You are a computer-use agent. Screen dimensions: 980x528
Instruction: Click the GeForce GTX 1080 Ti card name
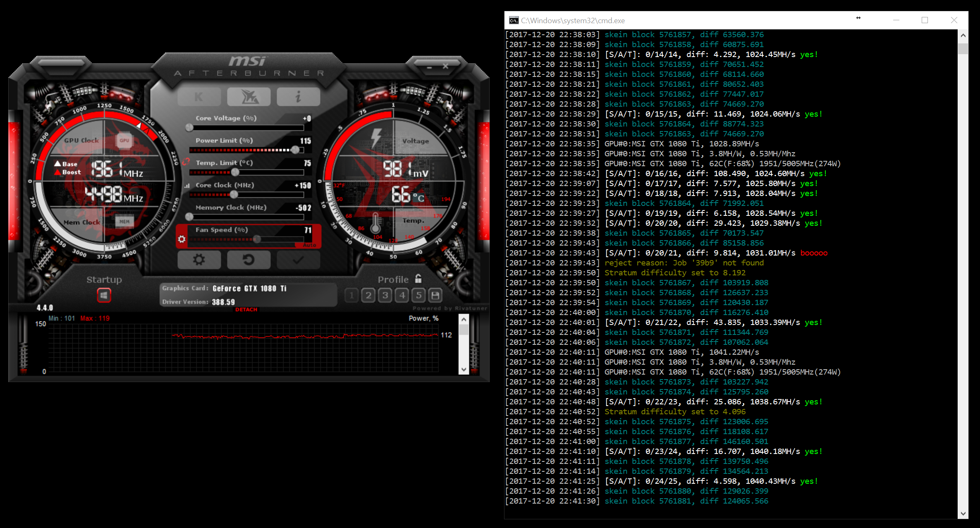(249, 289)
